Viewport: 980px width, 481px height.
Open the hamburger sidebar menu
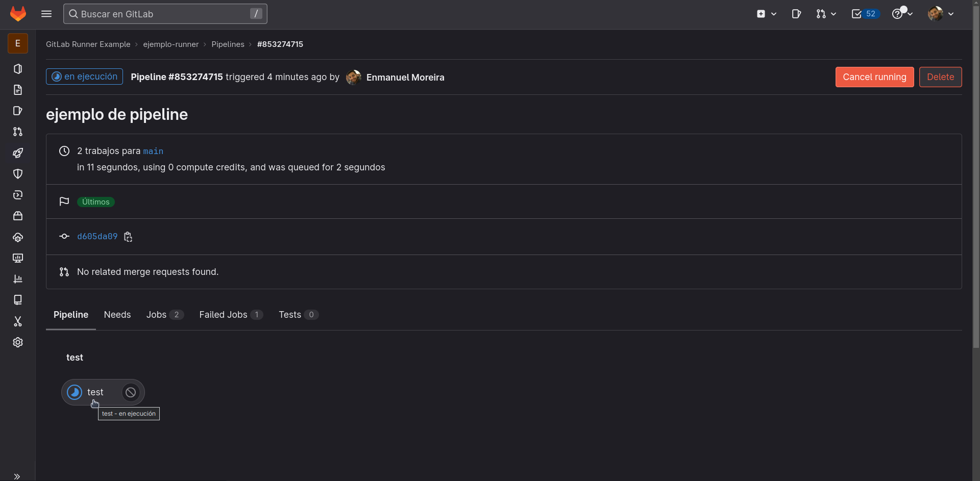coord(46,14)
